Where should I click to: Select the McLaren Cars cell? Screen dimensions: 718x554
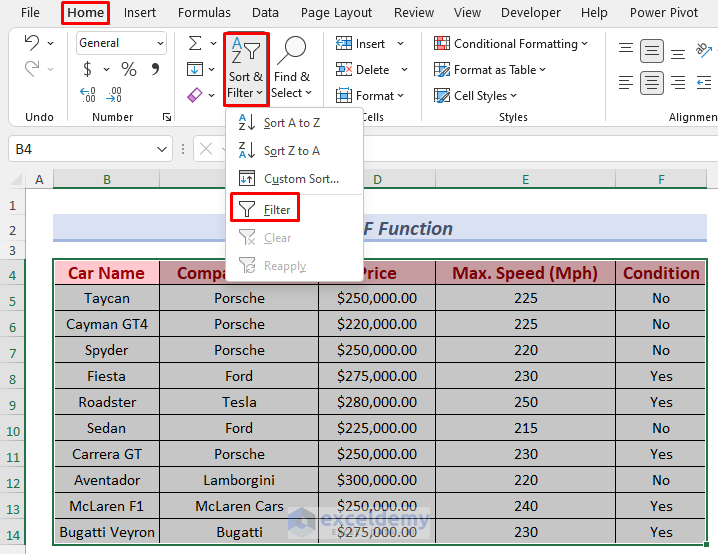(x=239, y=506)
